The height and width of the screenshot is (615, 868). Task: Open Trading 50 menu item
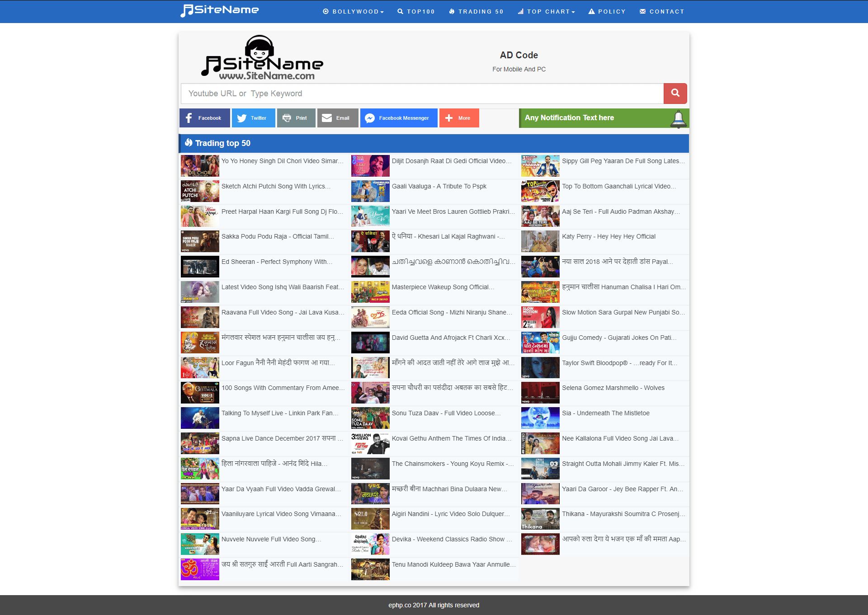[476, 12]
